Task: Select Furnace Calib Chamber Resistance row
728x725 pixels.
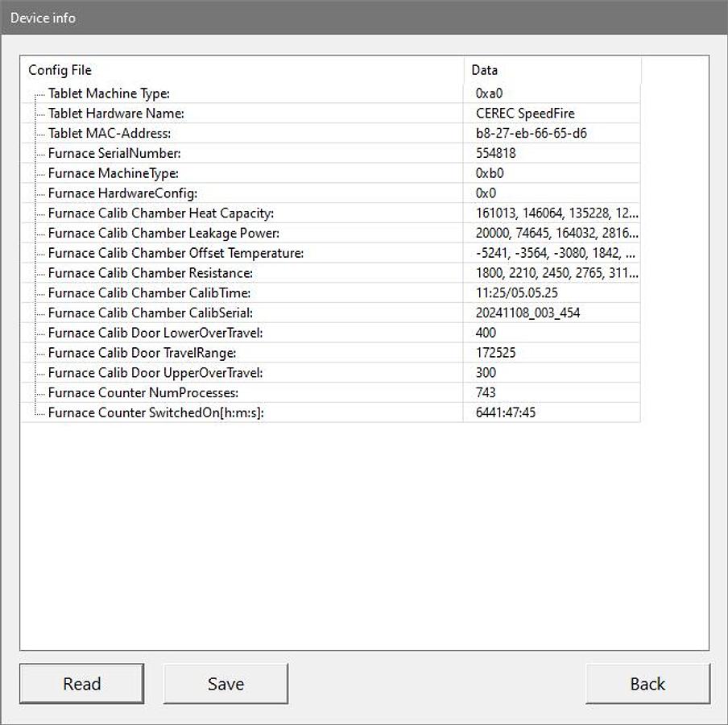Action: 151,273
